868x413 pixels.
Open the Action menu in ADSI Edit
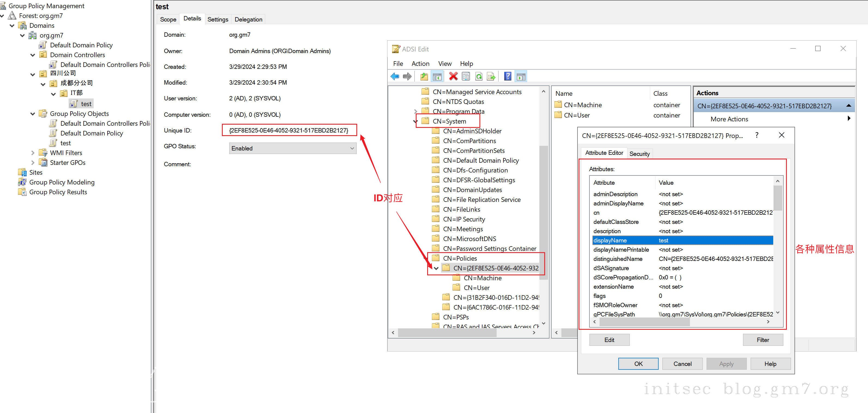point(420,64)
